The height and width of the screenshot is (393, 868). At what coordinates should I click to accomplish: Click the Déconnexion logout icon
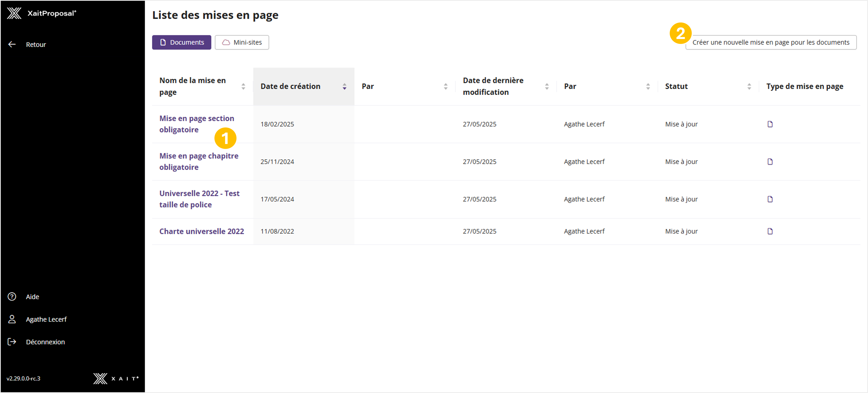coord(12,342)
